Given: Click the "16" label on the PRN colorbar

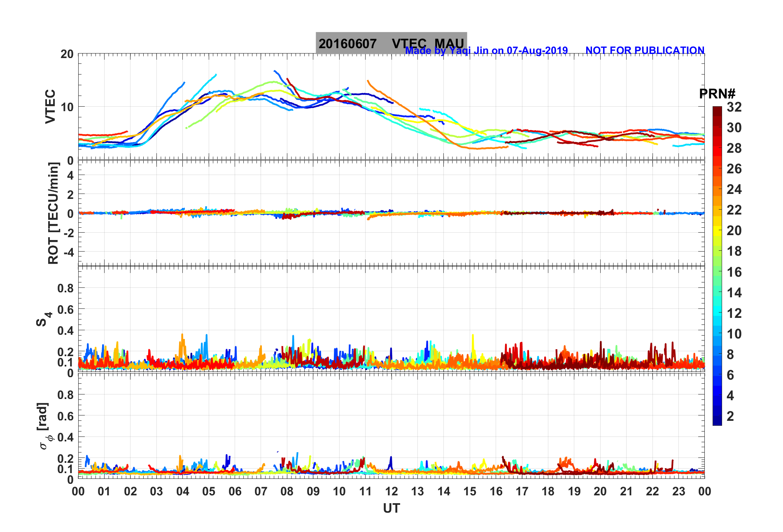Looking at the screenshot, I should click(734, 272).
